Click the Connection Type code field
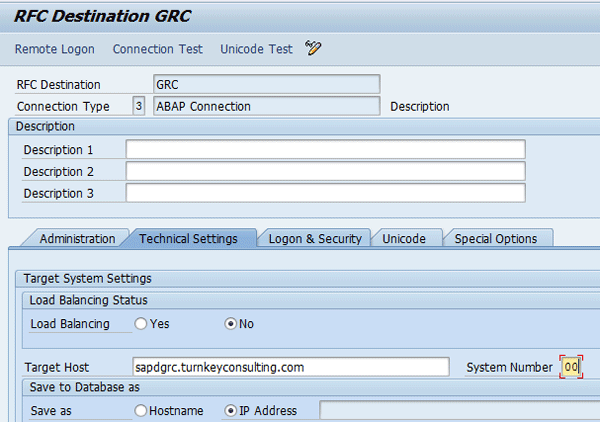The image size is (600, 422). pyautogui.click(x=138, y=106)
